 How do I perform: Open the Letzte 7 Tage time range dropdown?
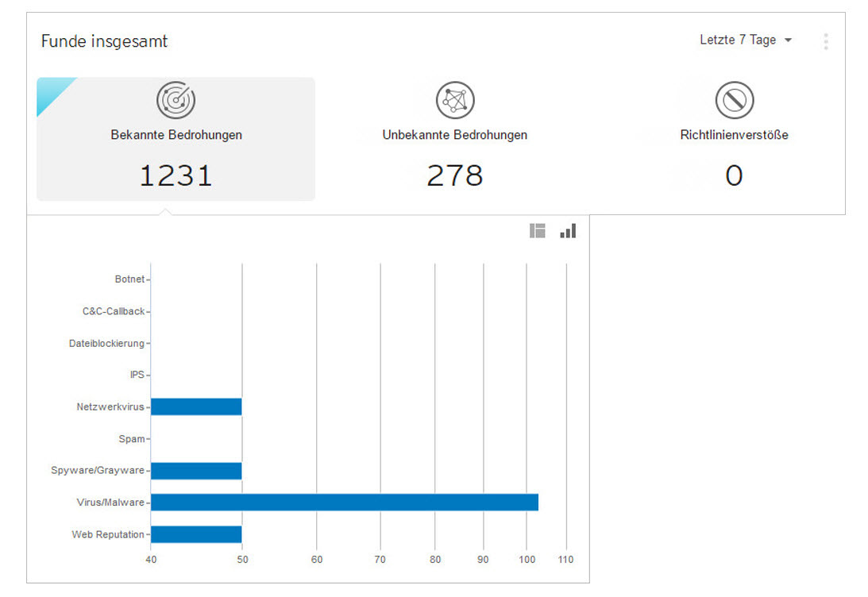pos(746,40)
